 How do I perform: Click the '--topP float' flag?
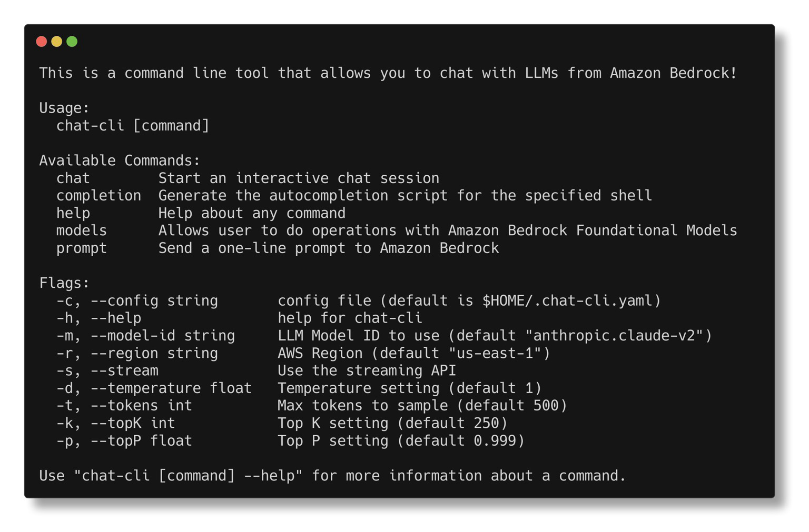pos(141,441)
